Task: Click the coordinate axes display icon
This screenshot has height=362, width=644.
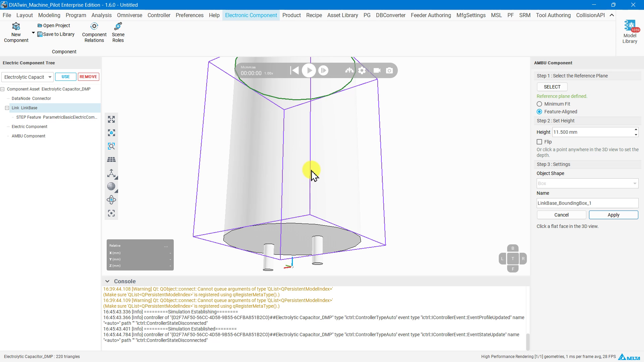Action: tap(111, 173)
